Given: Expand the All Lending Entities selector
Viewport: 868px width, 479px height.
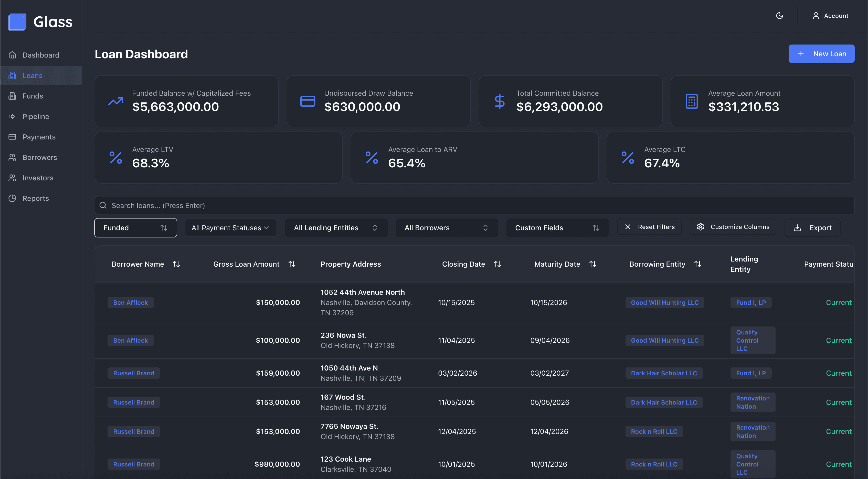Looking at the screenshot, I should (x=336, y=228).
